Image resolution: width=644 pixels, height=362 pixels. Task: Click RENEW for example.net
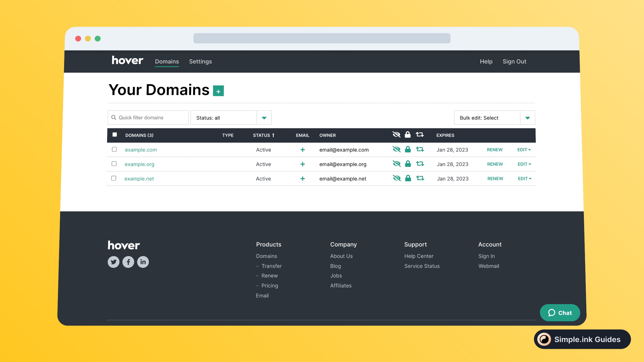(x=495, y=179)
